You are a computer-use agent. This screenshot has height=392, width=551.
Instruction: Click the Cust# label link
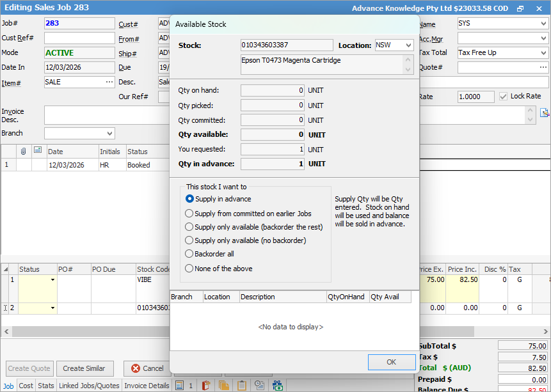pyautogui.click(x=128, y=24)
